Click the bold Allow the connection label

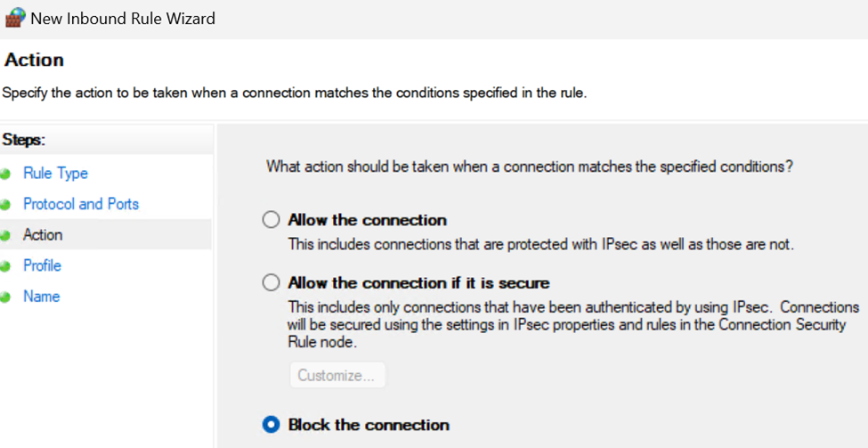(367, 220)
